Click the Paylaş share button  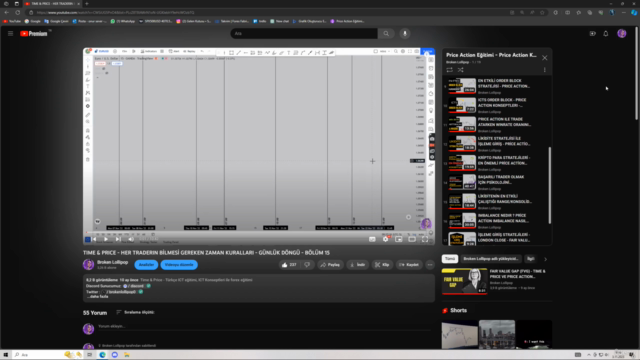click(330, 265)
